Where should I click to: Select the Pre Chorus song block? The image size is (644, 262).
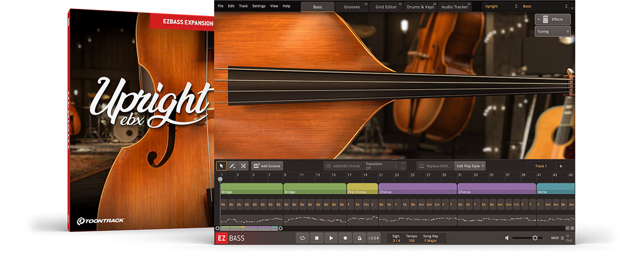(x=362, y=189)
